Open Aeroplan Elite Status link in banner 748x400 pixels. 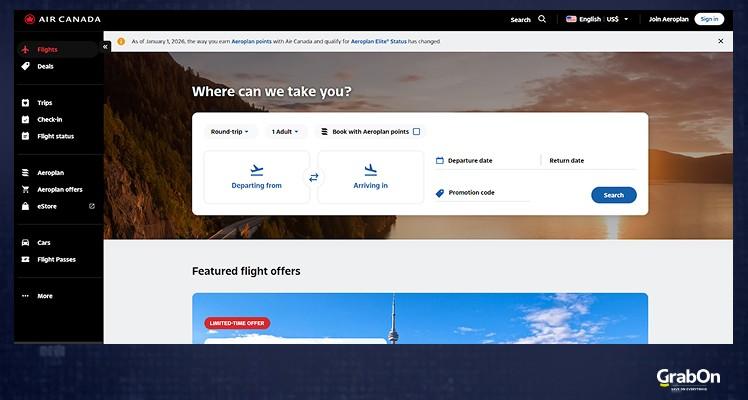(379, 41)
